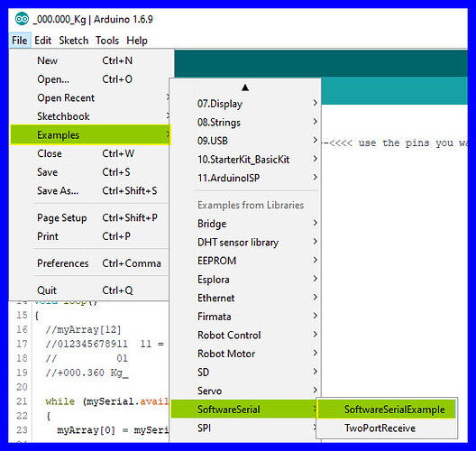The width and height of the screenshot is (476, 451).
Task: Expand the 08.Strings examples
Action: (245, 123)
